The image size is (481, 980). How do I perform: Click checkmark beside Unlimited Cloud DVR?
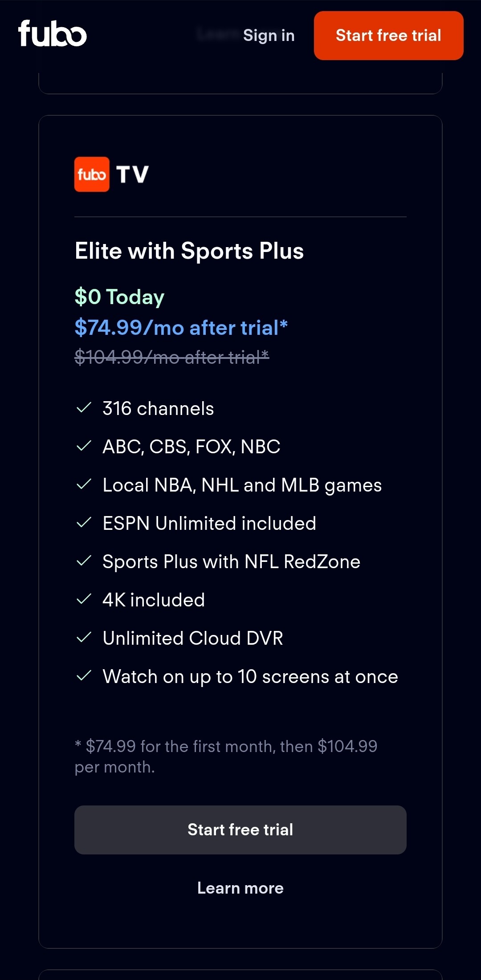pyautogui.click(x=84, y=638)
